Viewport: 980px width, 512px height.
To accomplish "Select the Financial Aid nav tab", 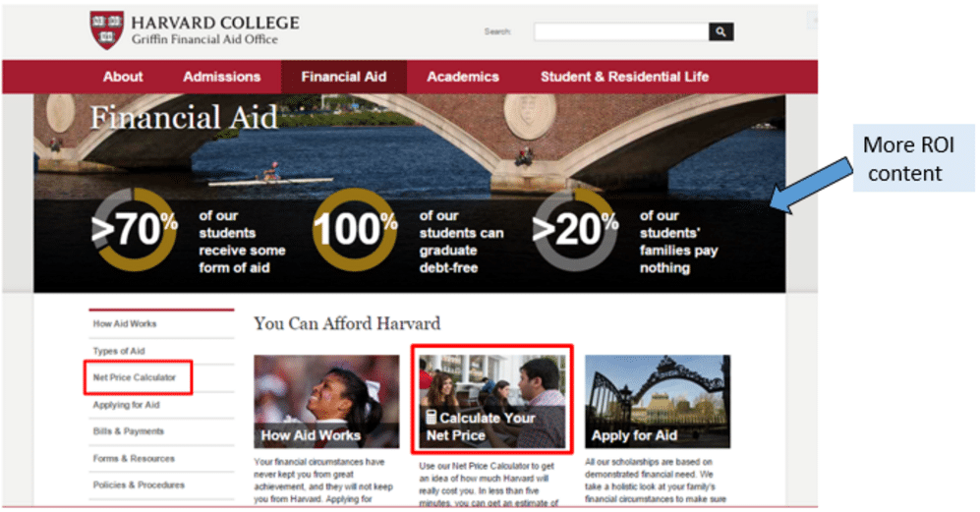I will point(344,77).
